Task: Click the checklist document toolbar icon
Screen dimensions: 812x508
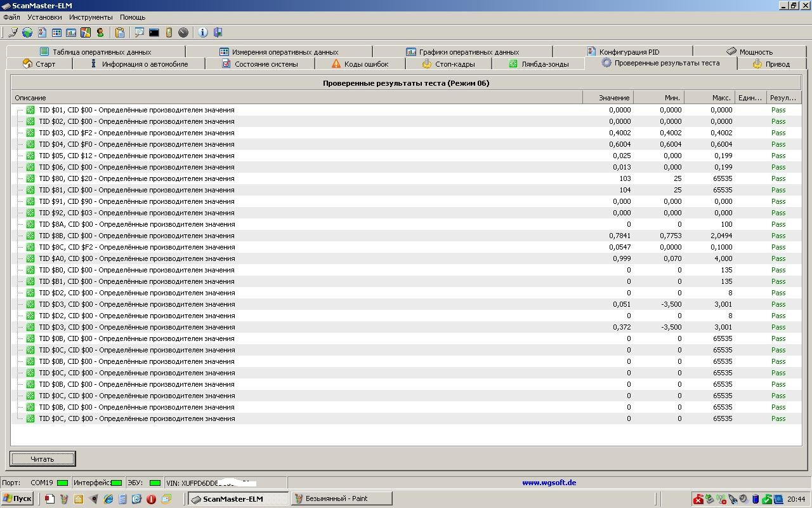Action: (x=42, y=32)
